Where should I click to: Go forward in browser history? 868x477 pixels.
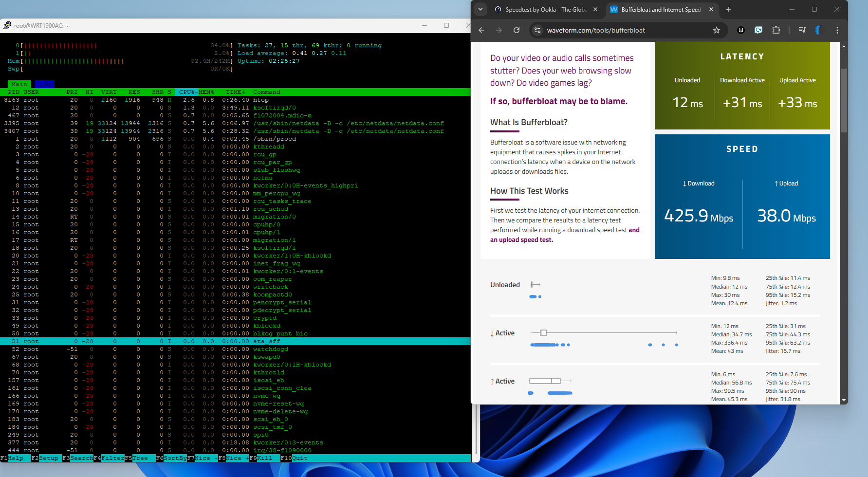499,30
